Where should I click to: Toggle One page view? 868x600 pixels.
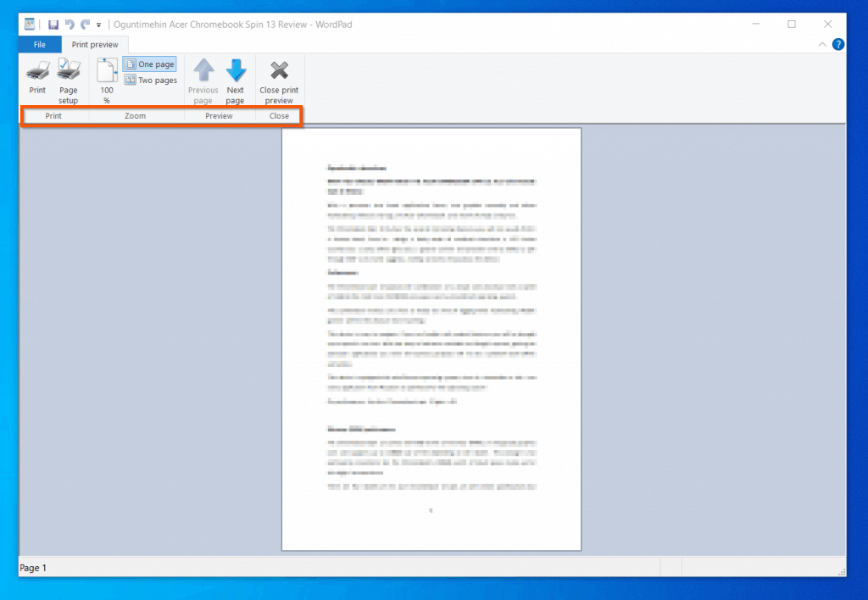click(x=149, y=63)
